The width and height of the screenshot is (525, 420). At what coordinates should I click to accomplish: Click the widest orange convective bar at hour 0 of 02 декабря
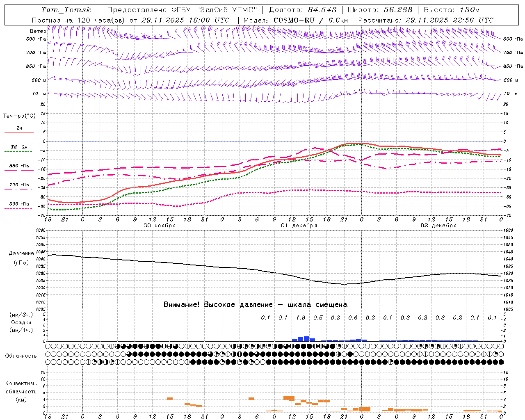(365, 409)
